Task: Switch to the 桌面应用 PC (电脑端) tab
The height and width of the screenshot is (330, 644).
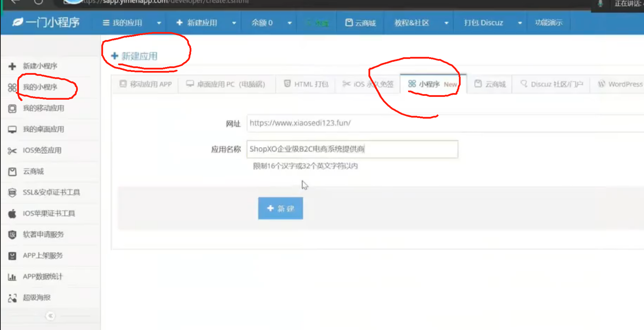Action: pos(226,84)
